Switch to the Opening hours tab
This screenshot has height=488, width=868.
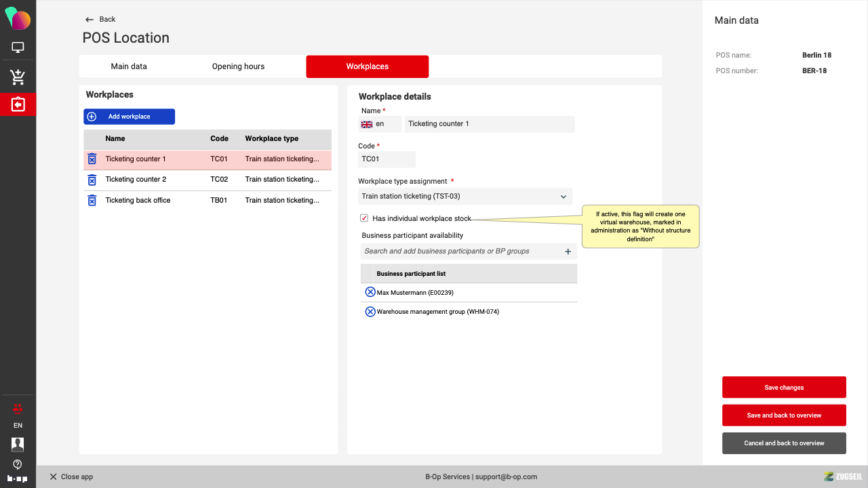pyautogui.click(x=238, y=66)
